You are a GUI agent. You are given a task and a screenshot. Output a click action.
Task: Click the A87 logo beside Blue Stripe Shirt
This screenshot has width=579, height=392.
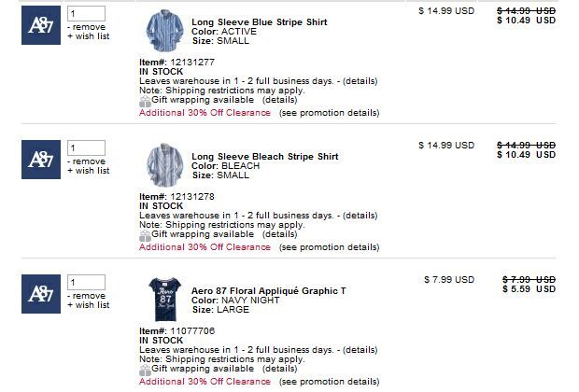point(41,25)
